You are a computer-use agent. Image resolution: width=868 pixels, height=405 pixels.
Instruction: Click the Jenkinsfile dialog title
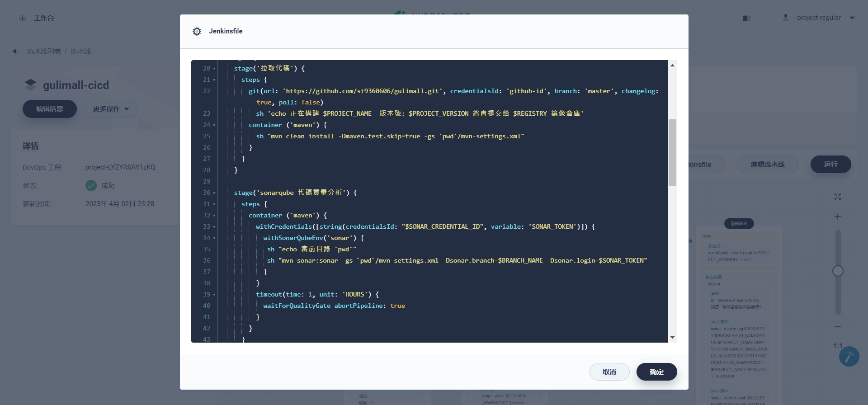pyautogui.click(x=226, y=31)
